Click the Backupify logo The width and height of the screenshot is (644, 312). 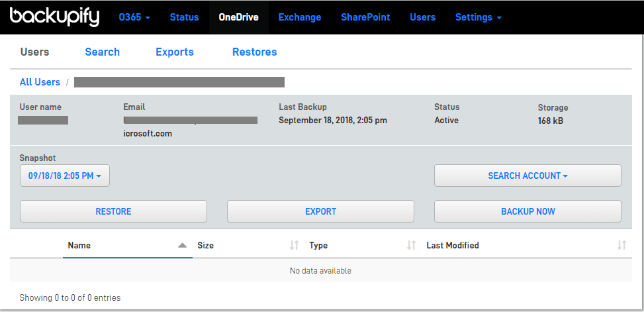coord(55,17)
